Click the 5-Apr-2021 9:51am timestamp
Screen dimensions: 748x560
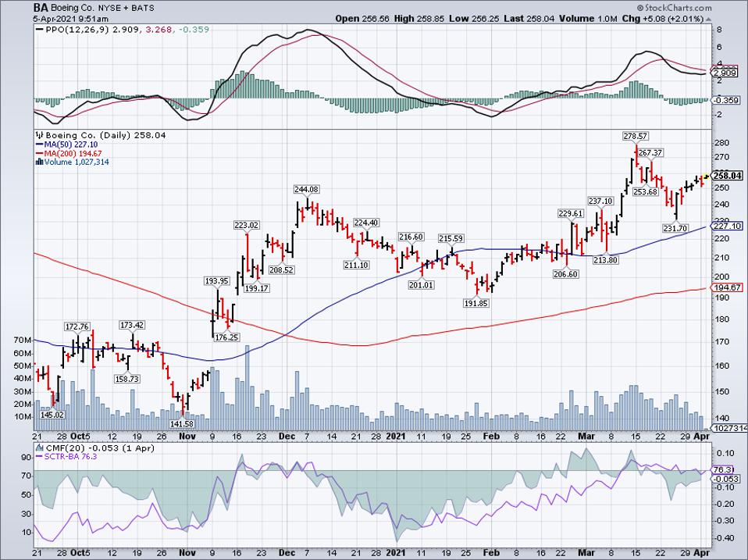(x=70, y=19)
